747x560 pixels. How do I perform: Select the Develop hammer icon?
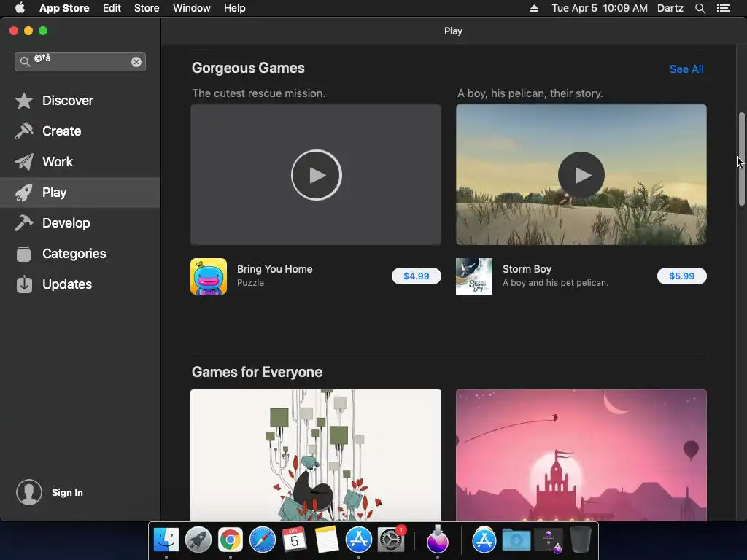(x=24, y=223)
